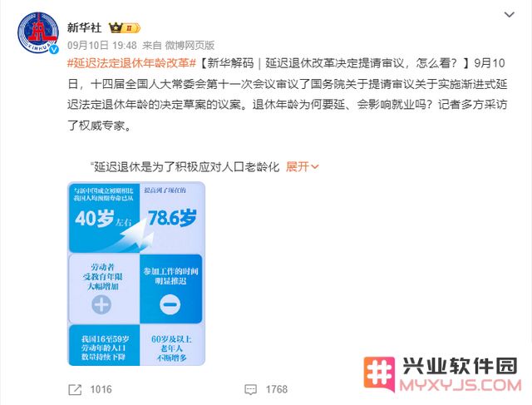Click the 微博网页版 source link
Image resolution: width=532 pixels, height=405 pixels.
pos(190,45)
